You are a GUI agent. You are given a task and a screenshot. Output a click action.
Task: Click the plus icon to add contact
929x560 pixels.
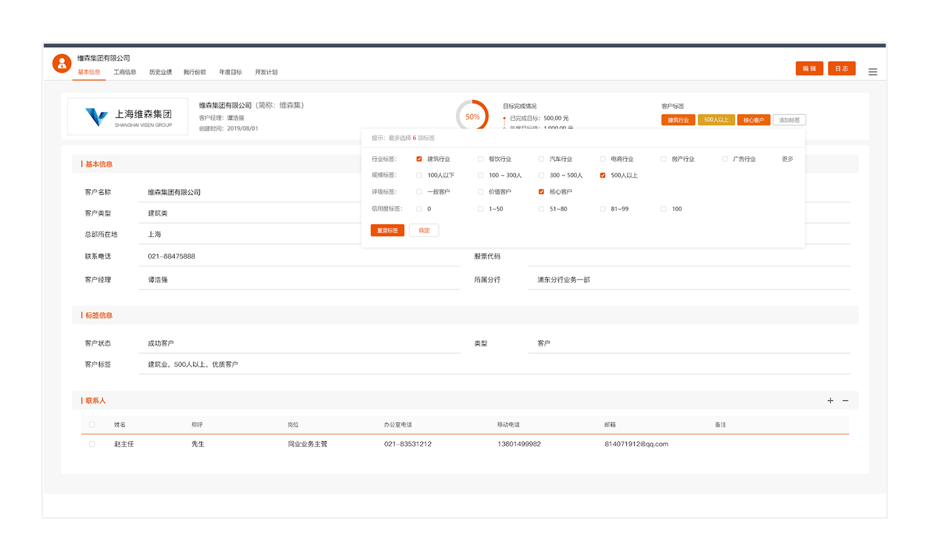coord(830,401)
